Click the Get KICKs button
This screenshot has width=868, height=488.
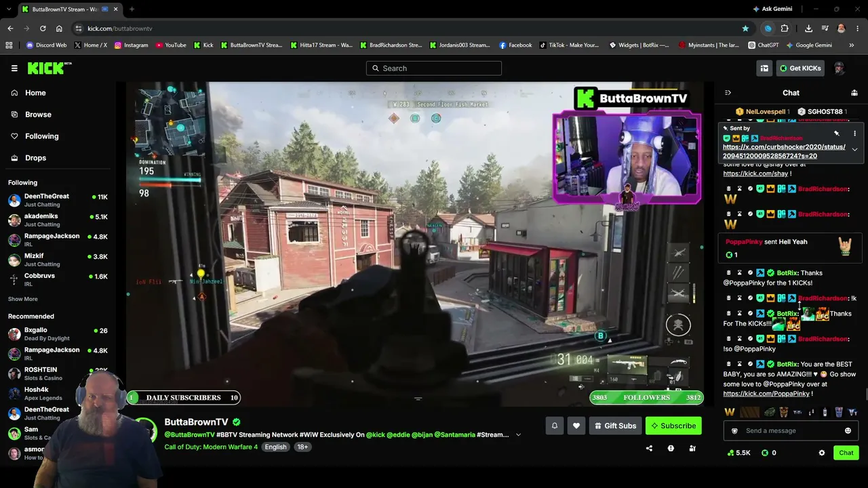tap(800, 68)
